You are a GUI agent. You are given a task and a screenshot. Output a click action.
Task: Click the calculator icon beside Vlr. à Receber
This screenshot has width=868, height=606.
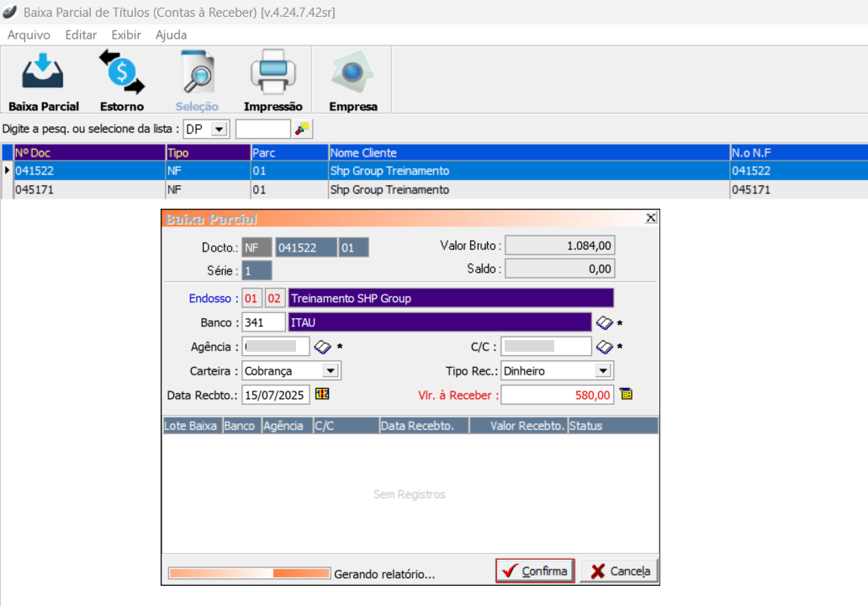pyautogui.click(x=626, y=394)
